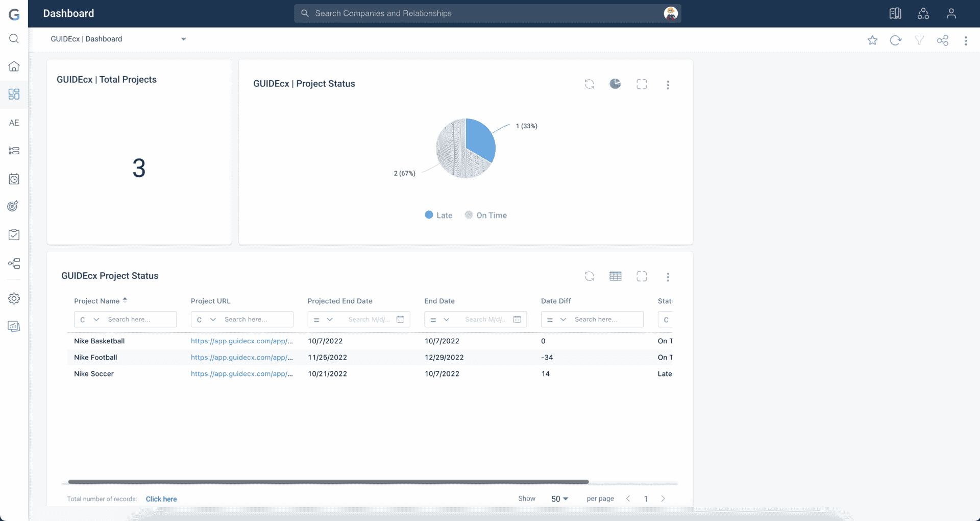Go to previous table page
The height and width of the screenshot is (521, 980).
(x=628, y=499)
